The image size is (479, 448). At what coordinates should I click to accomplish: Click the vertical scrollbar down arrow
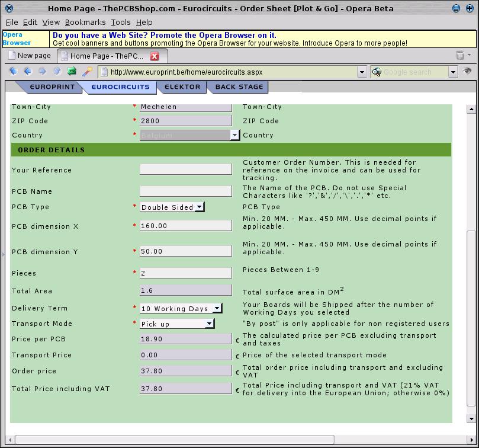(471, 418)
